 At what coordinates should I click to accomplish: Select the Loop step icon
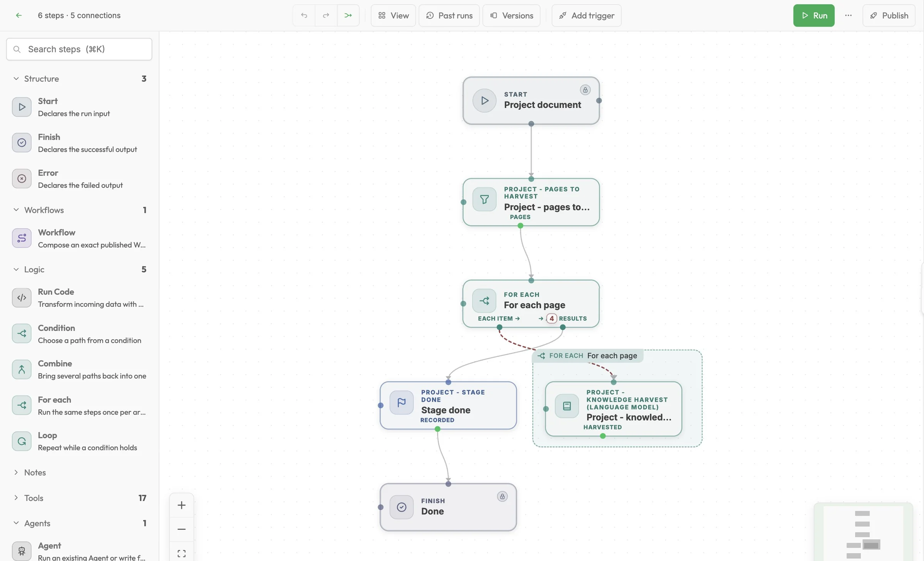(x=22, y=441)
